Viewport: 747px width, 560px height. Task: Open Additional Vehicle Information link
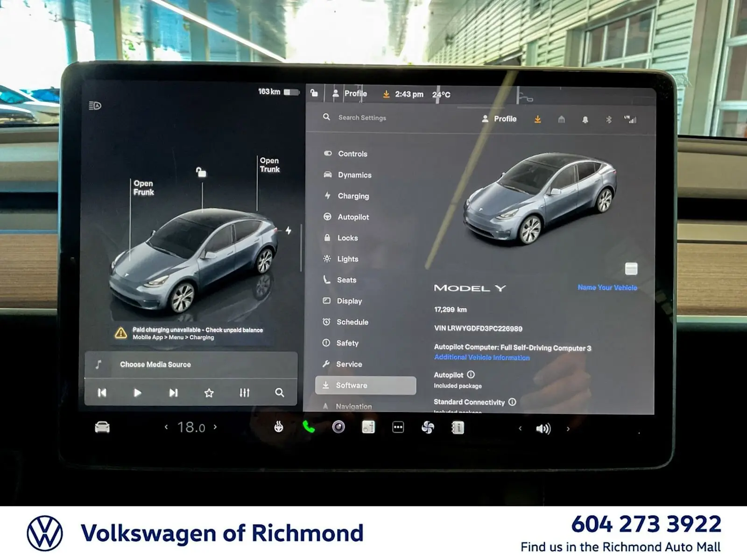[482, 357]
